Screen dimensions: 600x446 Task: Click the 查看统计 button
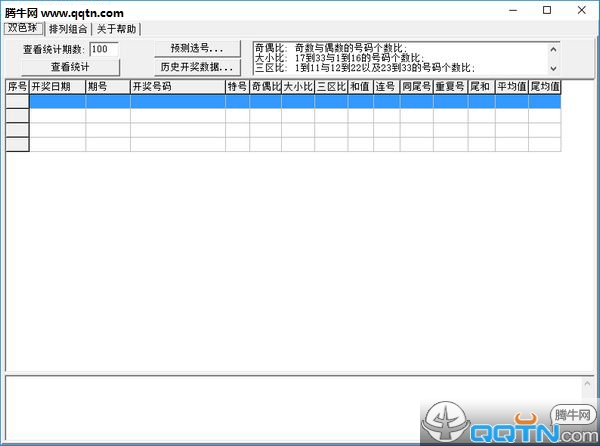[x=70, y=67]
